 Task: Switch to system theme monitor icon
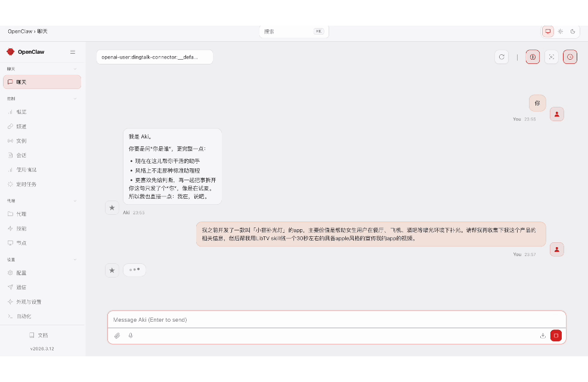click(x=548, y=32)
